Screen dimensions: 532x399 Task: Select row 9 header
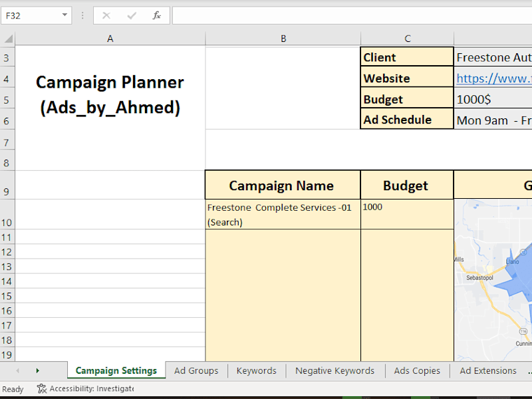coord(7,185)
